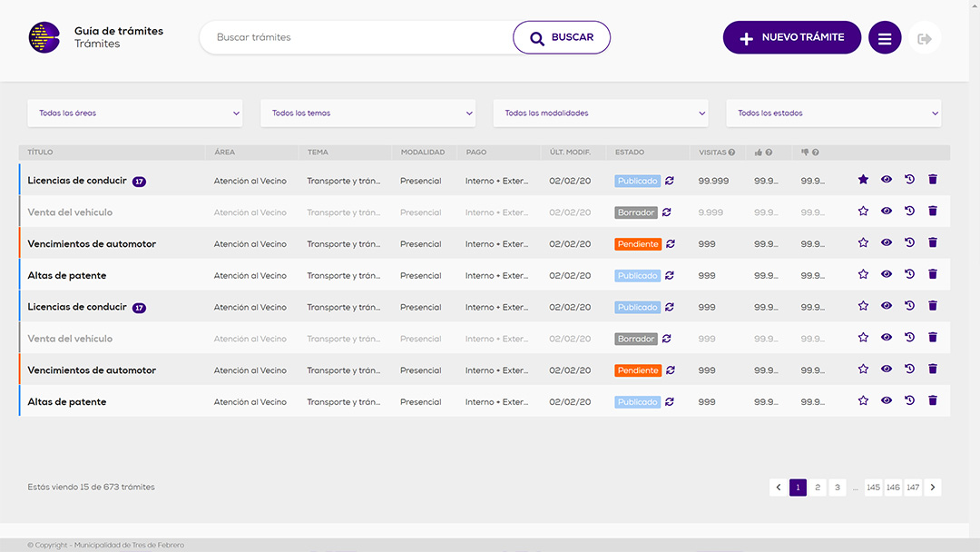
Task: Click the Nuevo Trámite button
Action: [791, 38]
